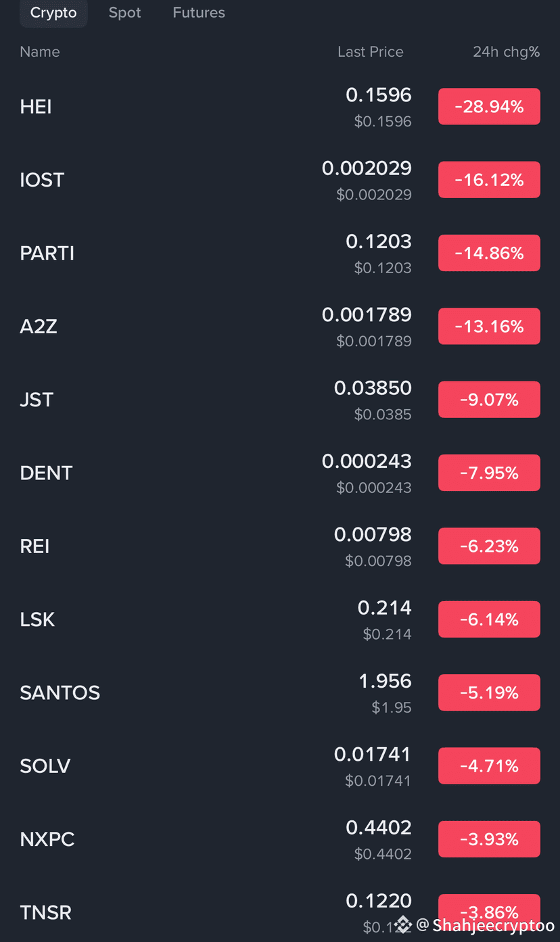
Task: Tap the -3.93% NXPC change badge
Action: [489, 839]
